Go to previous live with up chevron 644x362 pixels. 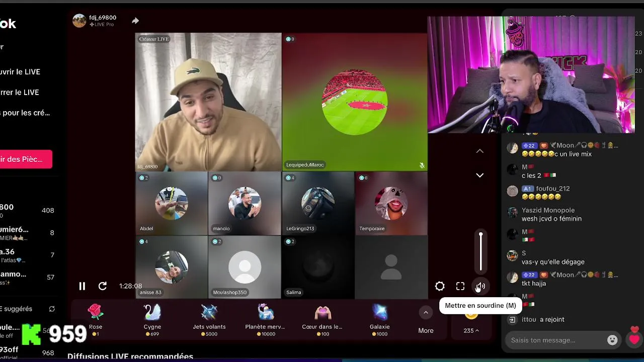pos(480,151)
